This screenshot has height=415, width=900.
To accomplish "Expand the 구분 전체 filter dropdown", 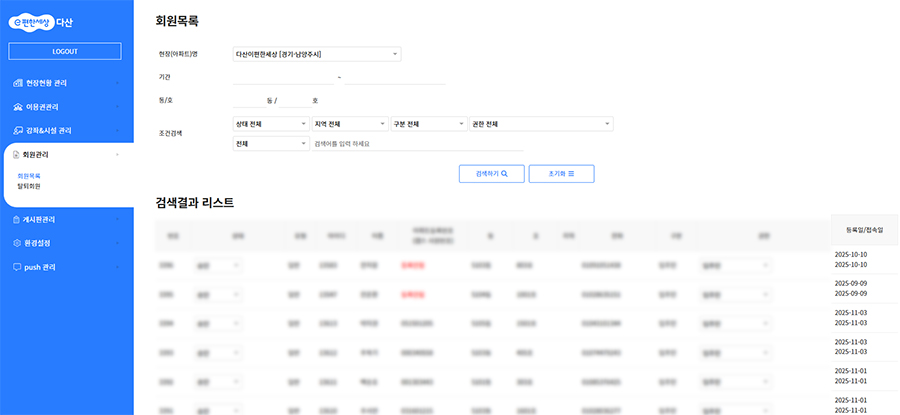I will tap(428, 124).
